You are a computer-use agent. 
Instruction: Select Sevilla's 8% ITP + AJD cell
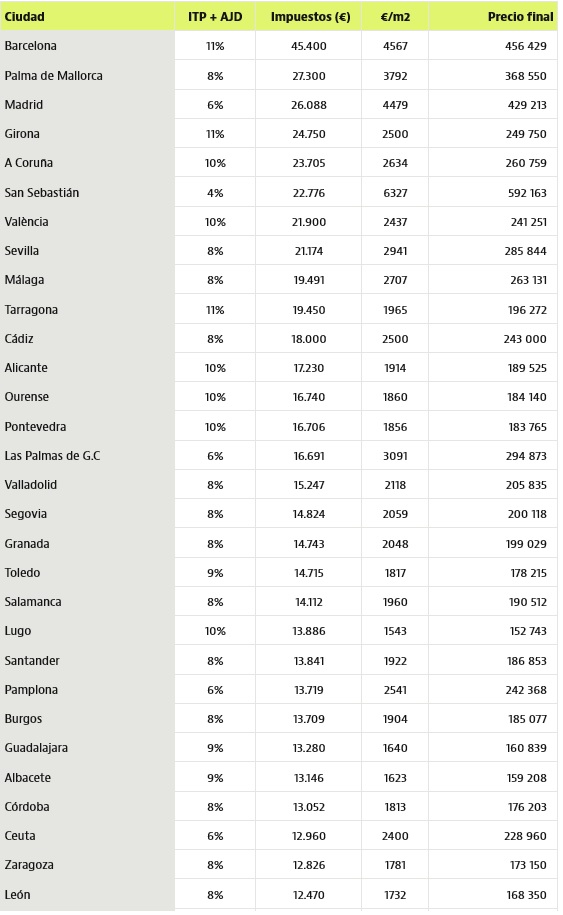215,251
